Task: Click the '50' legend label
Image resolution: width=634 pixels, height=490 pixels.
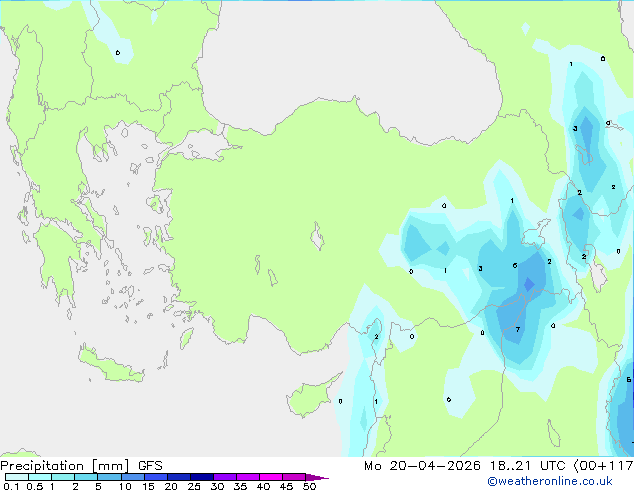Action: click(x=309, y=486)
